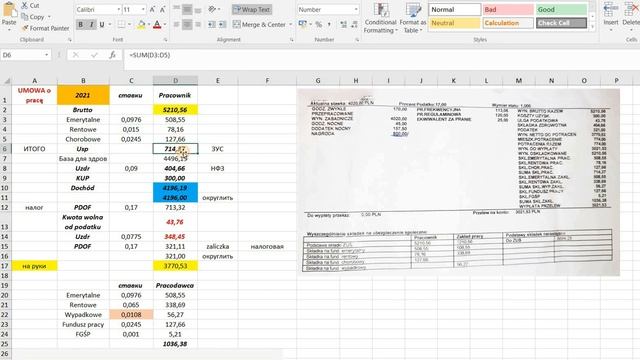Viewport: 640px width, 360px height.
Task: Expand the Copy options arrow
Action: (x=49, y=17)
